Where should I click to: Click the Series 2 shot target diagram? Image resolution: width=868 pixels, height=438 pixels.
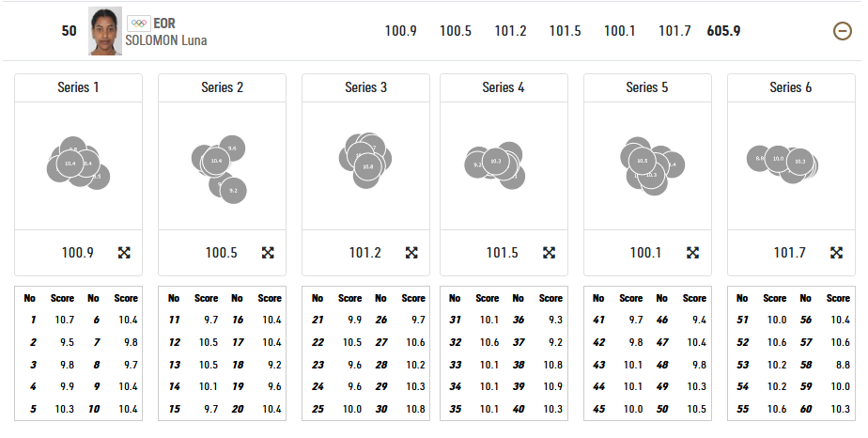coord(222,167)
